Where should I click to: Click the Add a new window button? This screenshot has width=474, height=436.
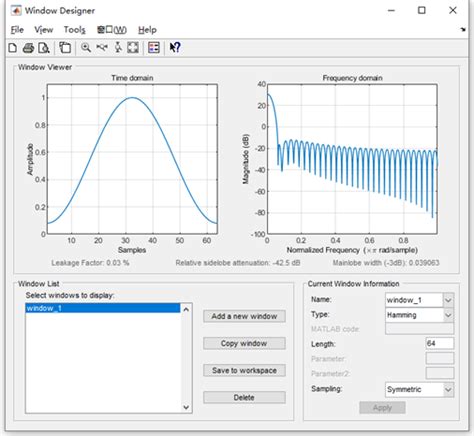(244, 316)
